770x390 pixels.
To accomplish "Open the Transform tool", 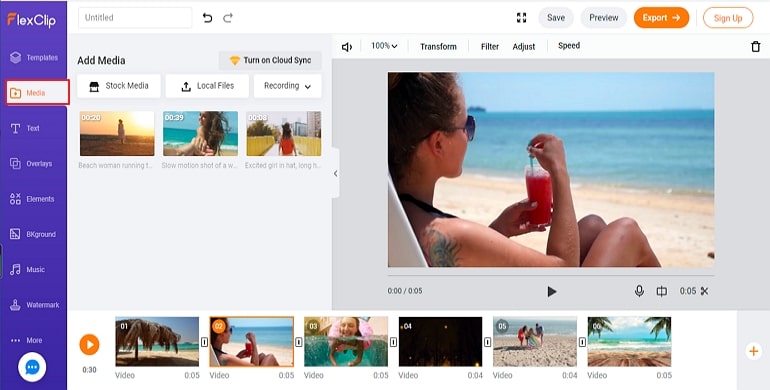I will point(438,47).
